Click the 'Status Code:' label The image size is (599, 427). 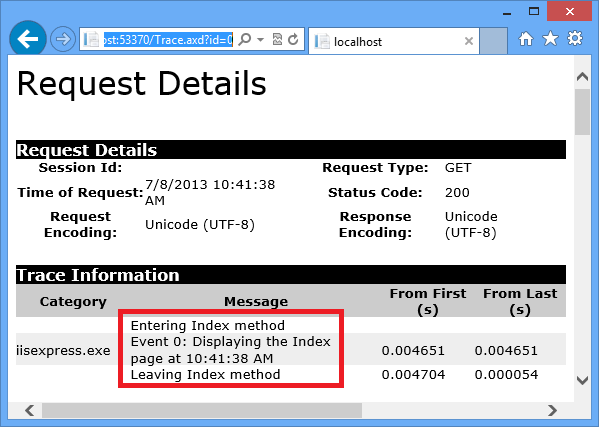(x=375, y=192)
